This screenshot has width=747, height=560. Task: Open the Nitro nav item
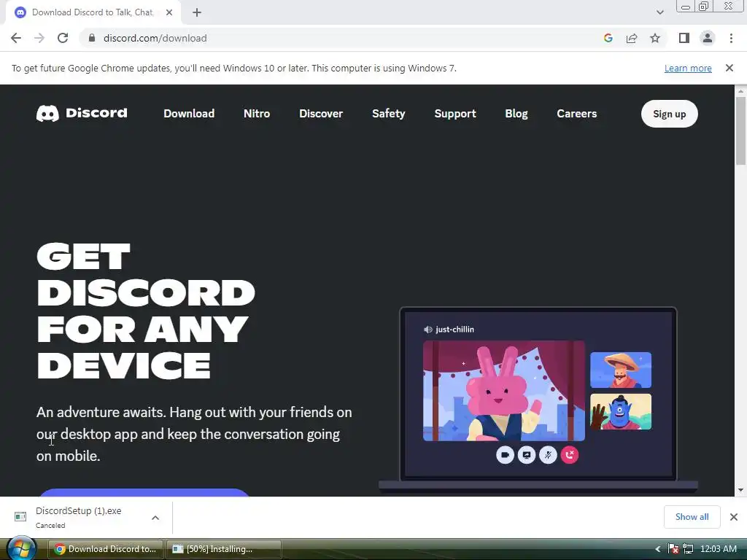point(257,113)
